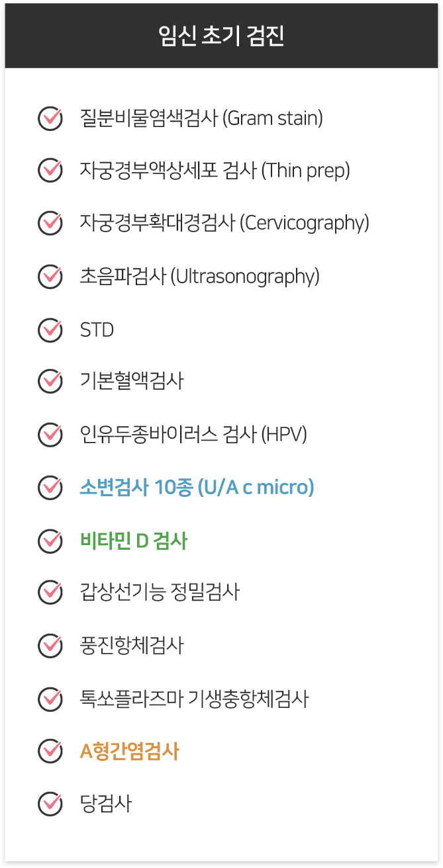Click the check icon for 인유두종바이러스 검사 (HPV)
Viewport: 443px width, 868px height.
pos(50,435)
